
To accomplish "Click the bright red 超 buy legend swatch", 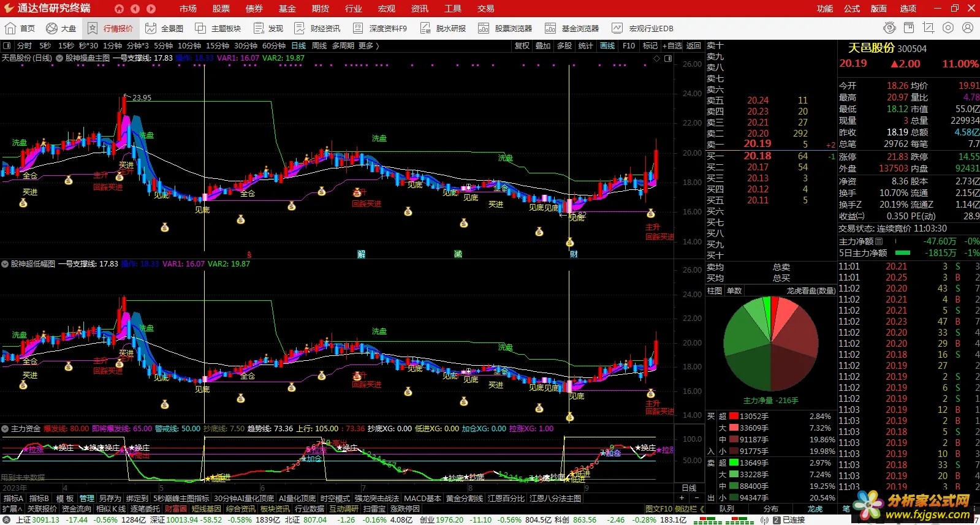I will pos(734,417).
